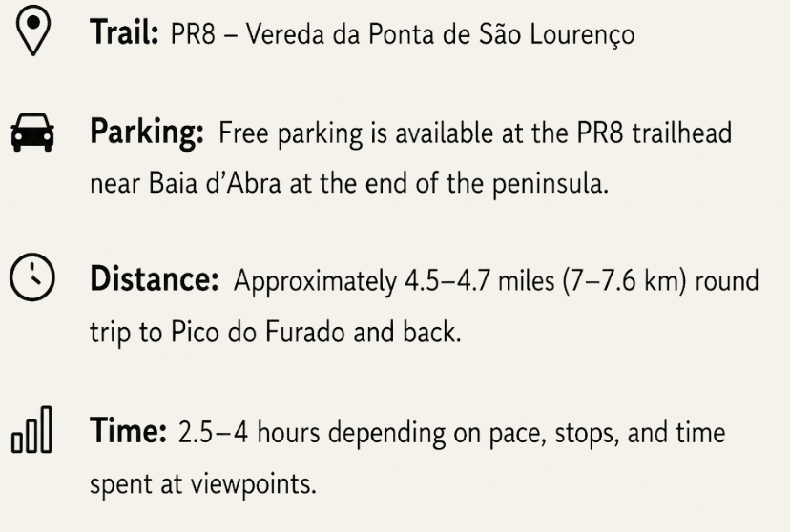Click the words São Lourenço
Screen dimensions: 790x532
tap(556, 35)
